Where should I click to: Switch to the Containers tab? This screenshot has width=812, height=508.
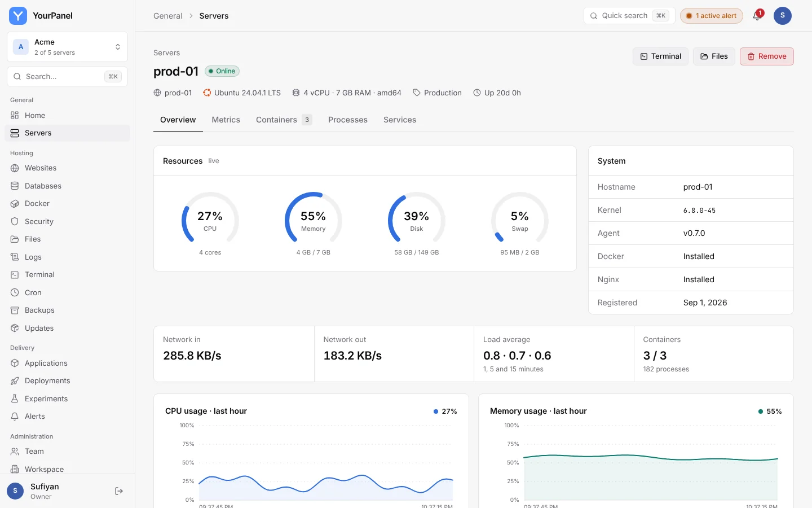pos(284,120)
